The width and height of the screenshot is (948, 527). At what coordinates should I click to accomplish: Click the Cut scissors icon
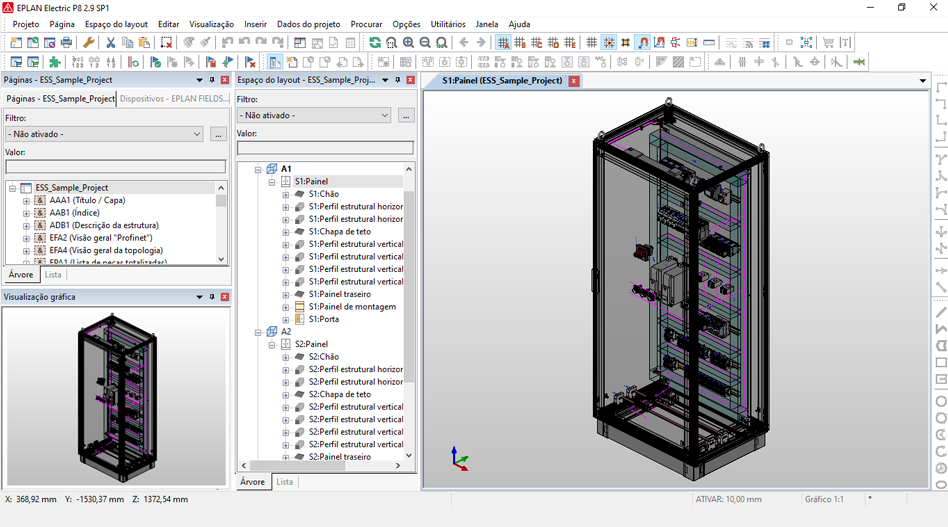coord(111,43)
